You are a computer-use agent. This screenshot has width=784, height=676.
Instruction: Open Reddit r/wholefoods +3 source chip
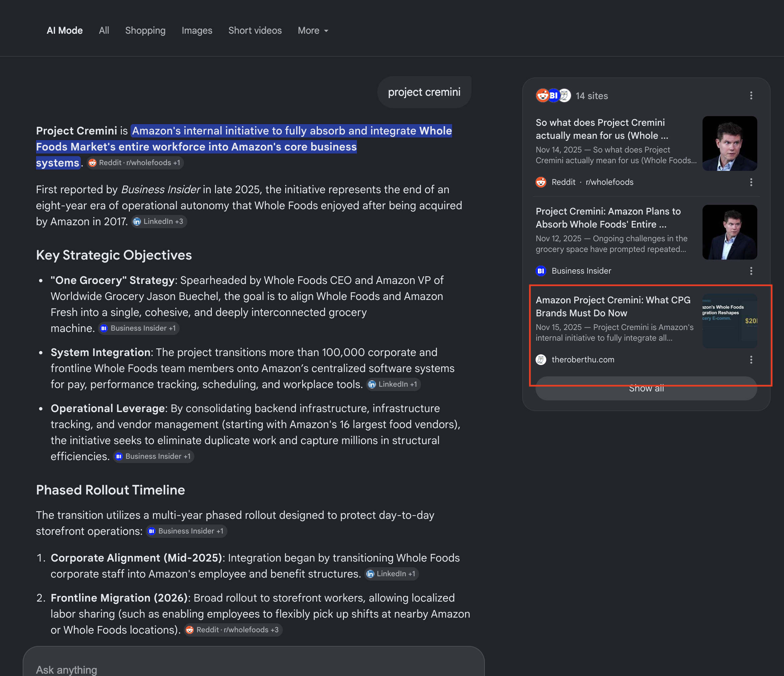click(233, 630)
